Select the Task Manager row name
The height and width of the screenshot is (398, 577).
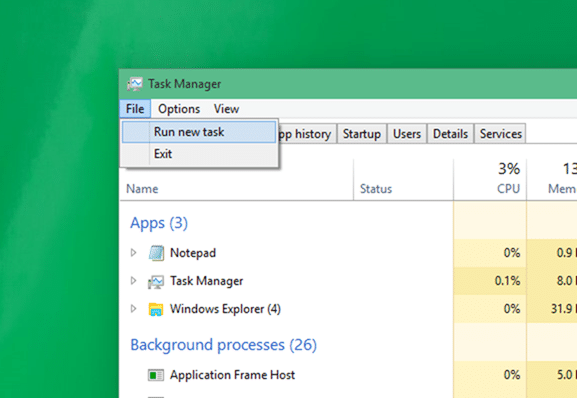(x=206, y=281)
